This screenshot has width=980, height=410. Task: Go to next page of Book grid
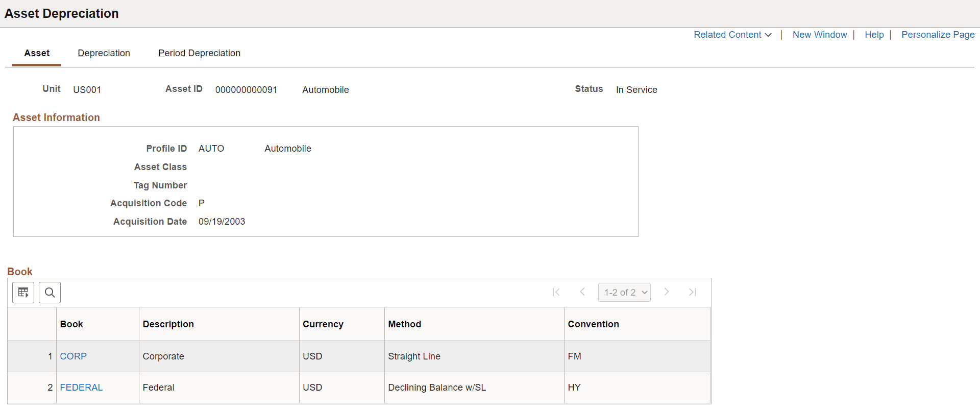click(x=667, y=292)
